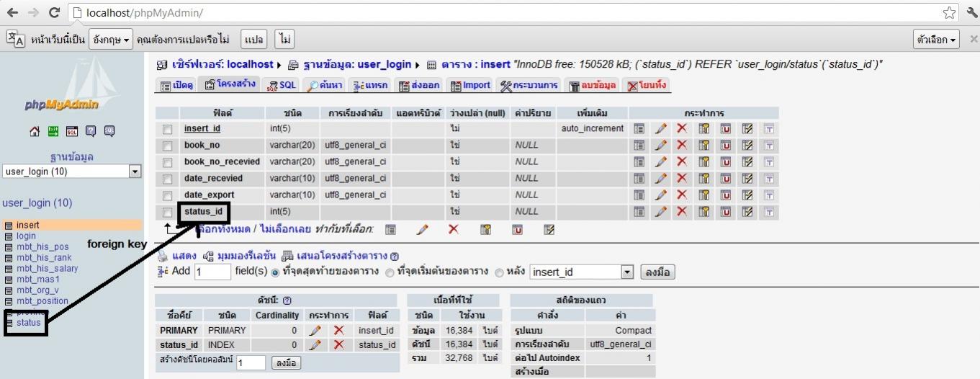Click the pencil icon in the 'with selected' row
The height and width of the screenshot is (379, 980).
point(422,230)
